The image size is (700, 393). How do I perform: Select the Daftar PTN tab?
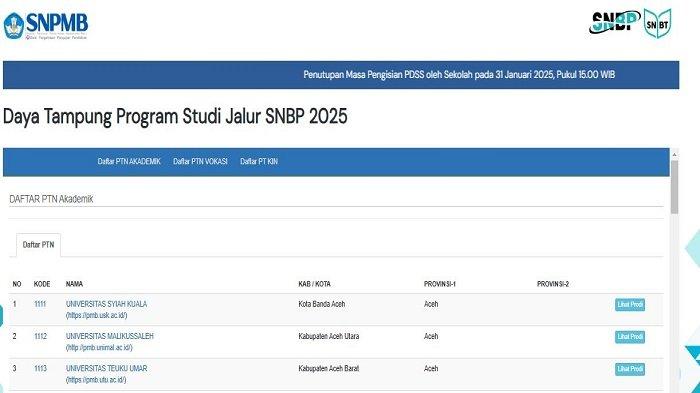(38, 245)
